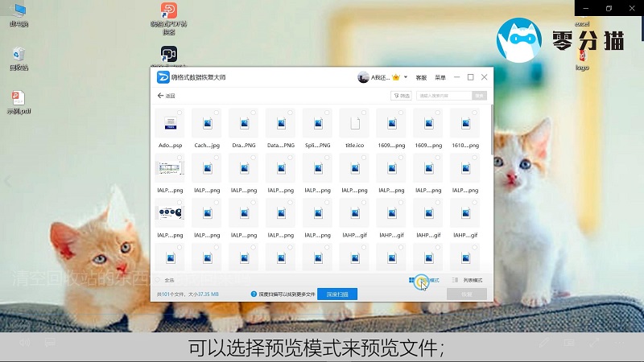Screen dimensions: 644x362
Task: Open 此电脑 desktop icon
Action: (x=19, y=14)
